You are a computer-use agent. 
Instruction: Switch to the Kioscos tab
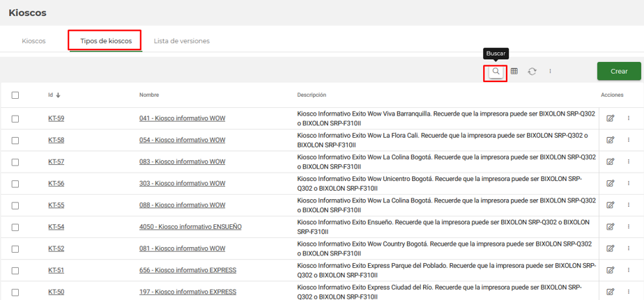pos(33,41)
